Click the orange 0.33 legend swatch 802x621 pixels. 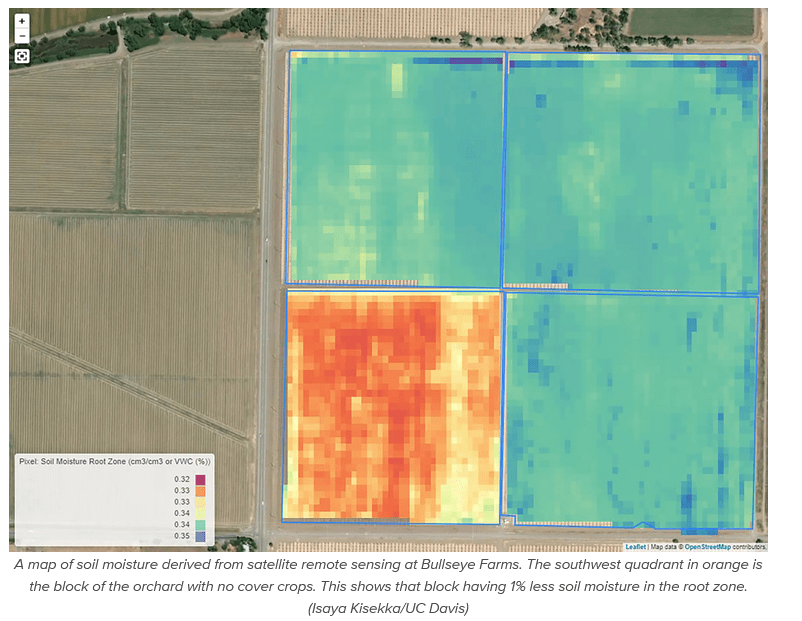pos(200,491)
